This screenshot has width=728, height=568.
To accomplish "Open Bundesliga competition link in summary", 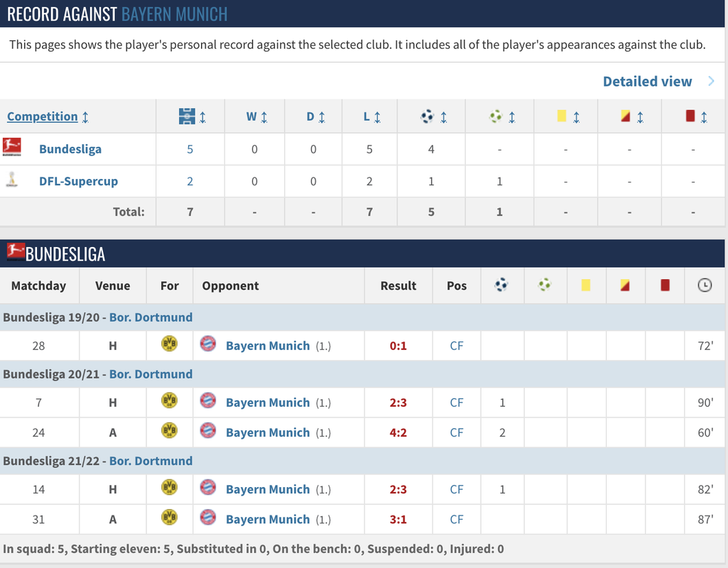I will click(x=70, y=149).
